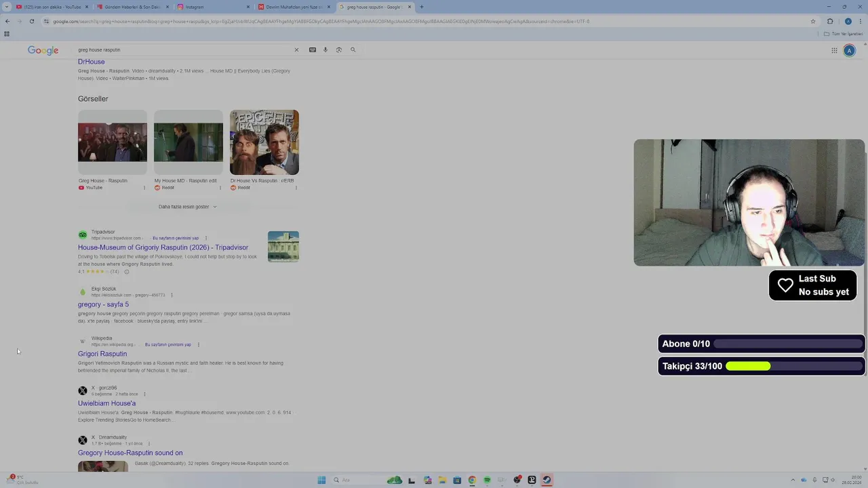Translate Tripadvisor page via 'Bu sayfanın çevirisini yap'
The image size is (868, 488).
176,238
